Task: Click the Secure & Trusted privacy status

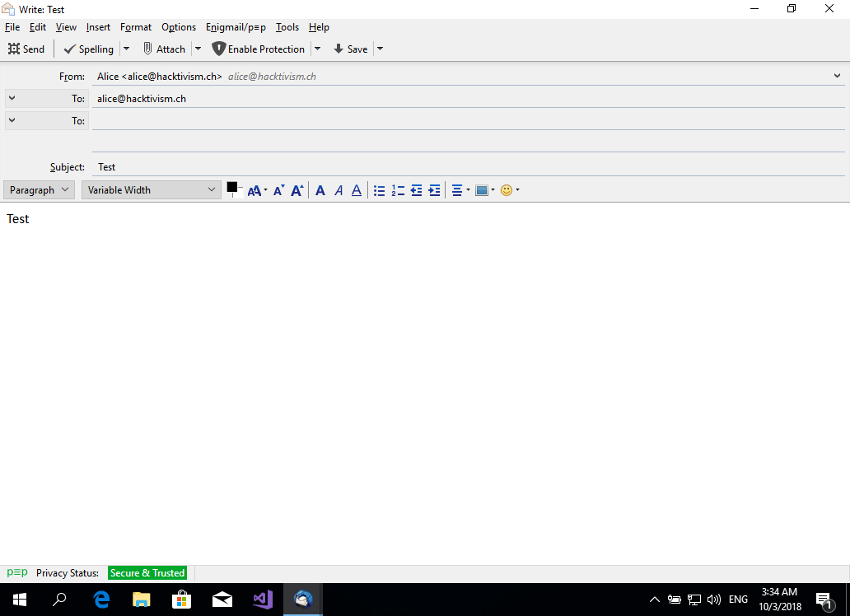Action: pyautogui.click(x=147, y=573)
